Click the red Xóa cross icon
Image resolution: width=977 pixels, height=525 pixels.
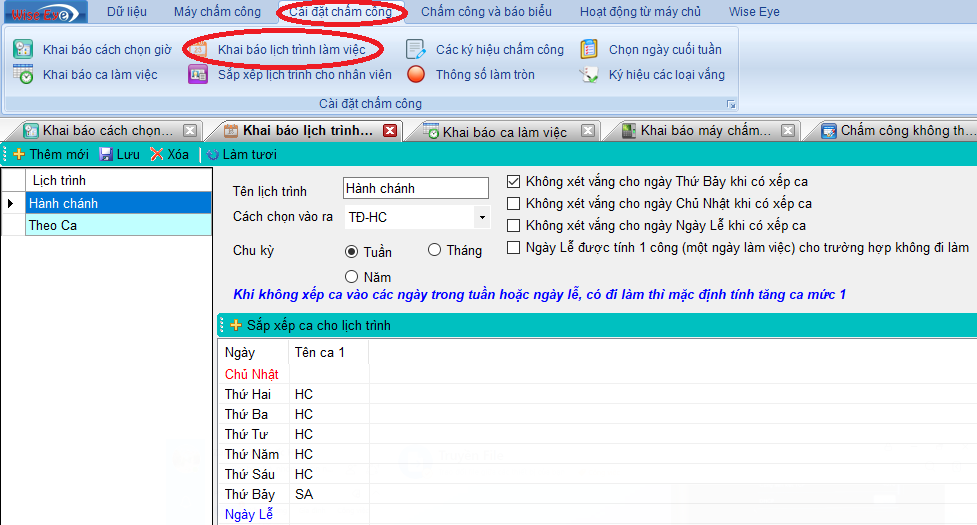tap(156, 154)
